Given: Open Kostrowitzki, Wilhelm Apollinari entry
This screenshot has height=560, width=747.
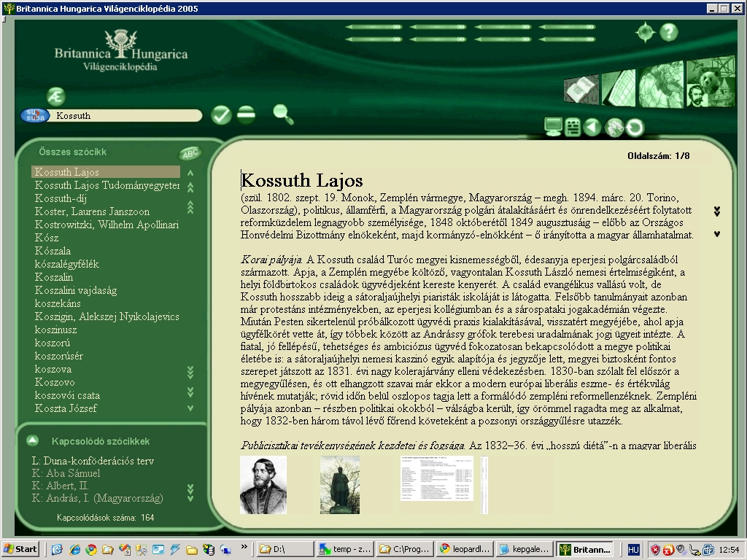Looking at the screenshot, I should click(107, 225).
